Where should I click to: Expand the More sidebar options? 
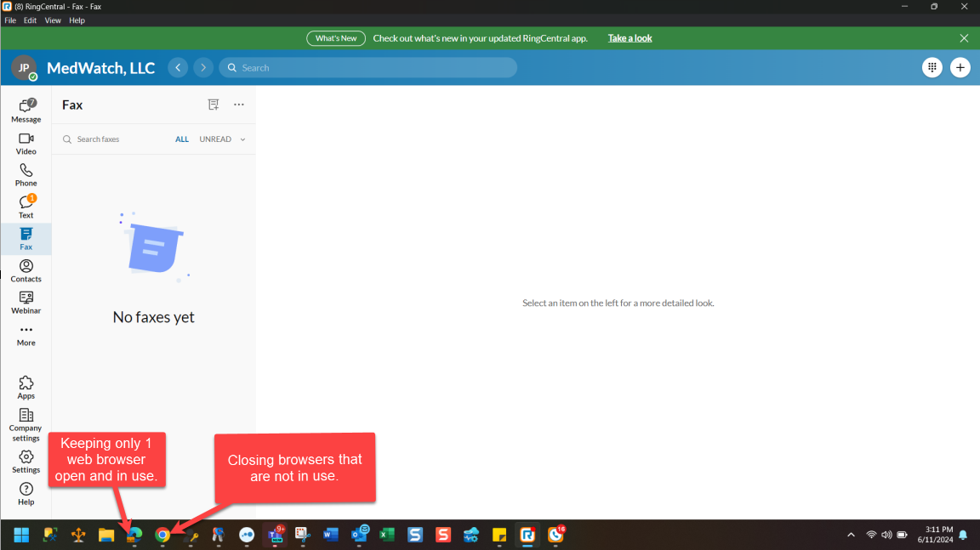pos(26,334)
